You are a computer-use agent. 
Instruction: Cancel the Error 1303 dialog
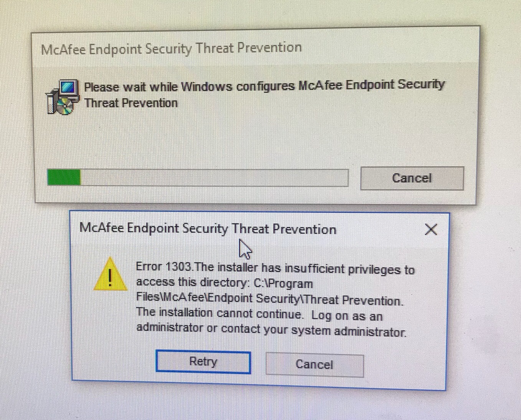point(314,364)
